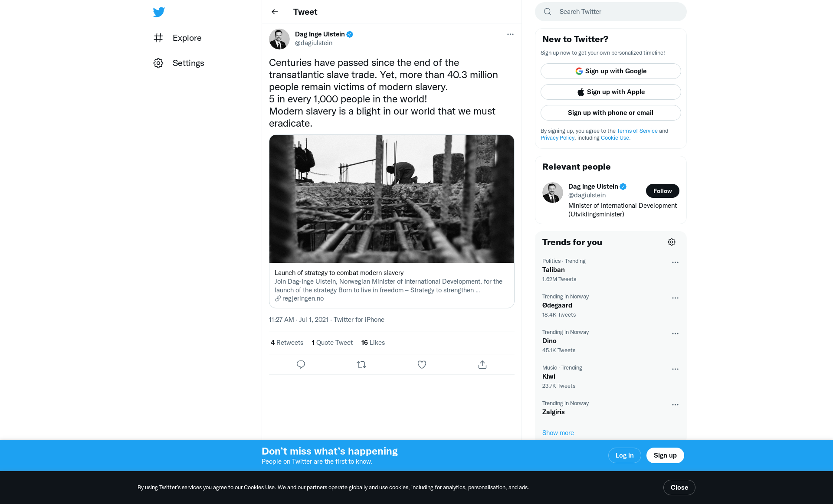Click the Search Twitter field
Viewport: 833px width, 504px height.
click(x=616, y=12)
